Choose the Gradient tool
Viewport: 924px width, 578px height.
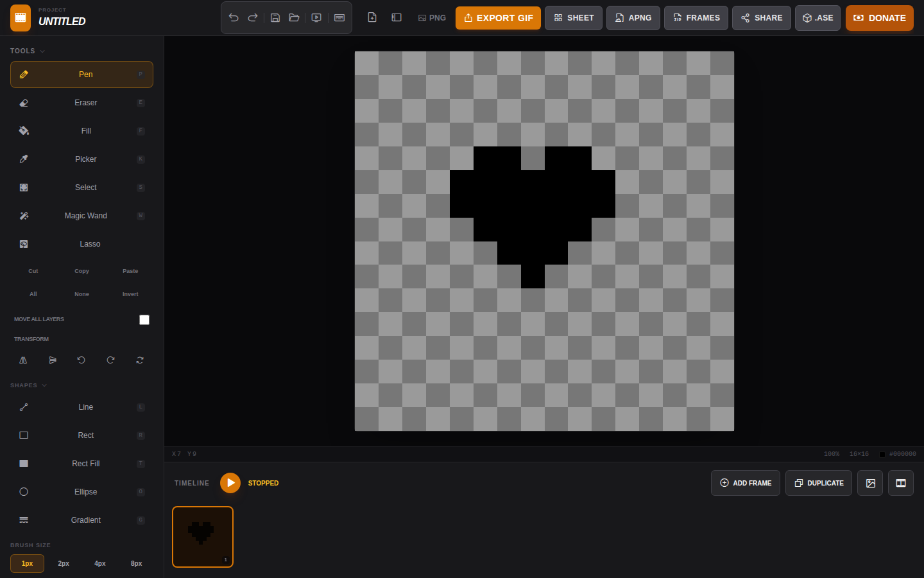[81, 520]
